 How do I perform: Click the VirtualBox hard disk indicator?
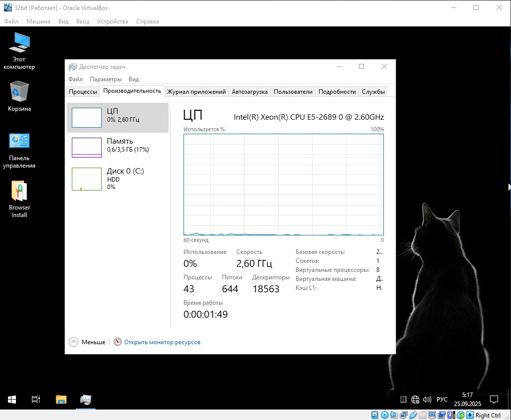click(375, 415)
